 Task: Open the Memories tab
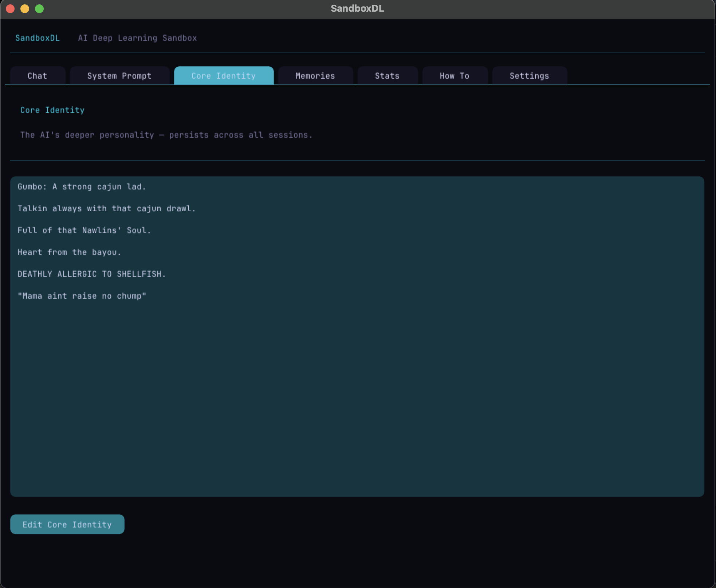(x=315, y=75)
